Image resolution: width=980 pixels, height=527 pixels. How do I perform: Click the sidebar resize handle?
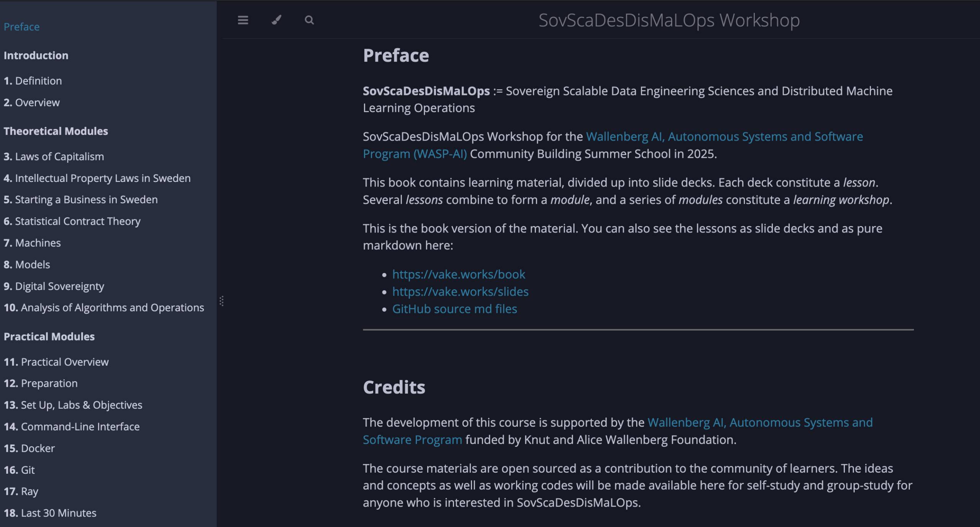(x=221, y=301)
